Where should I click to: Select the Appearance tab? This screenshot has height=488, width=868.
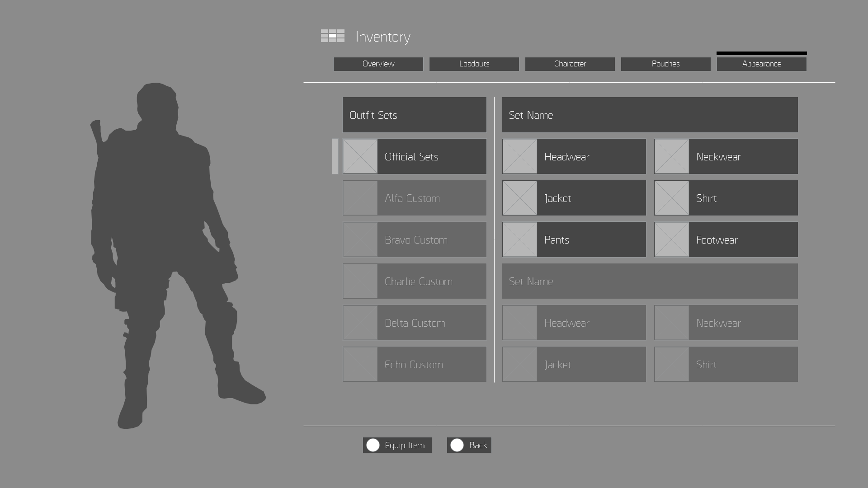coord(762,64)
